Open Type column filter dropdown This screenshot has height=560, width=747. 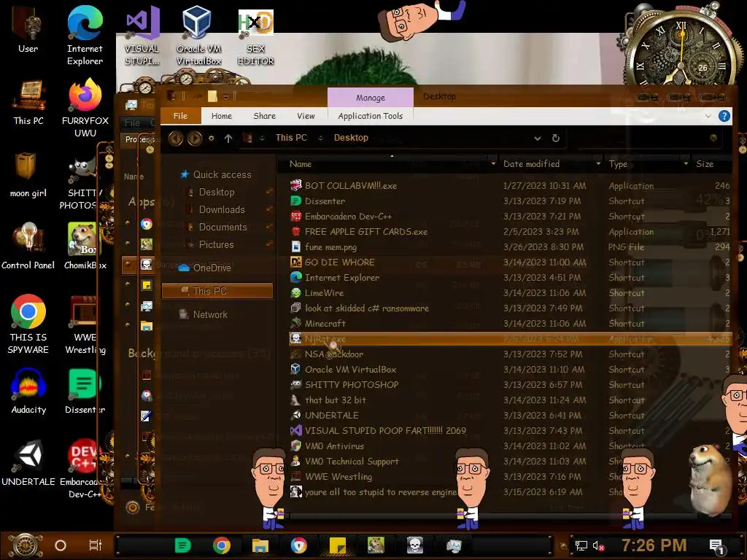coord(686,164)
